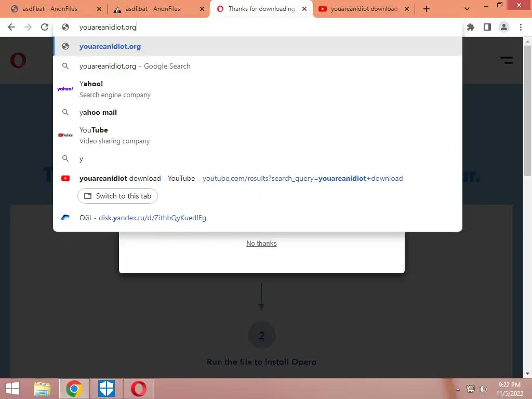
Task: Click the browser back arrow
Action: pos(11,27)
